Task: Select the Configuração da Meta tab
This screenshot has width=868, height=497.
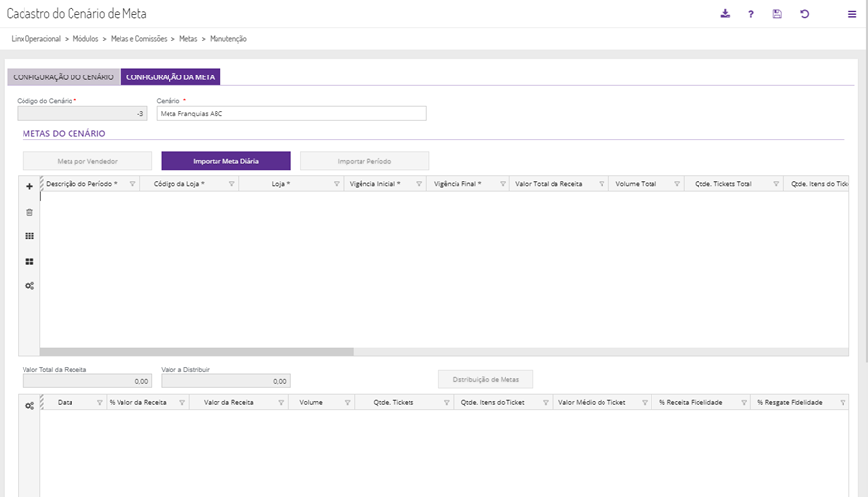Action: 169,77
